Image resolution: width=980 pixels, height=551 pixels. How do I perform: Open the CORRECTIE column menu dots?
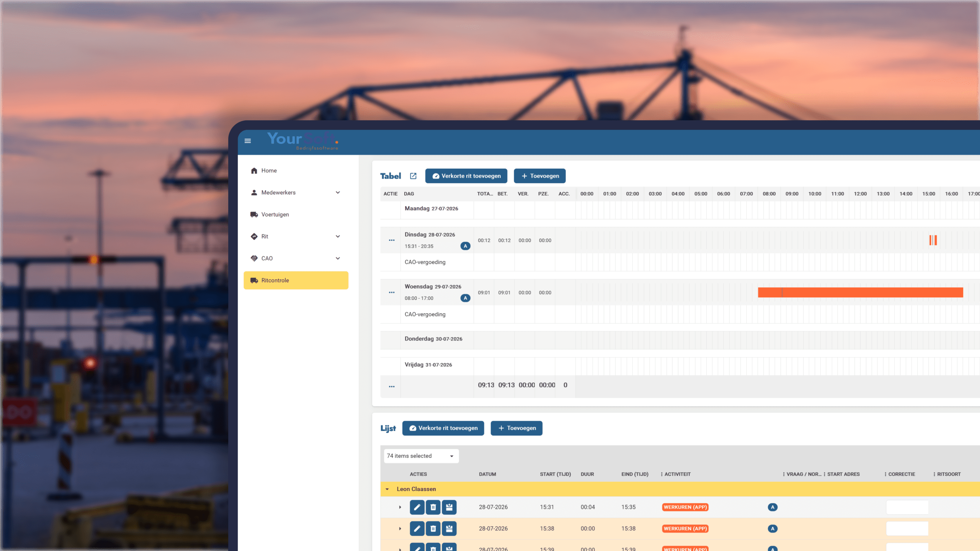(885, 474)
